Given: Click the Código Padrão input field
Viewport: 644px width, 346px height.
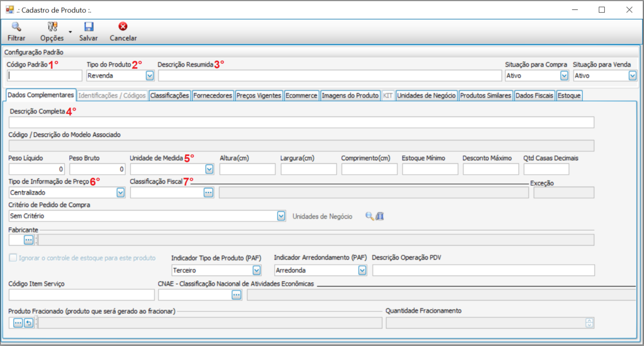Looking at the screenshot, I should click(x=45, y=75).
